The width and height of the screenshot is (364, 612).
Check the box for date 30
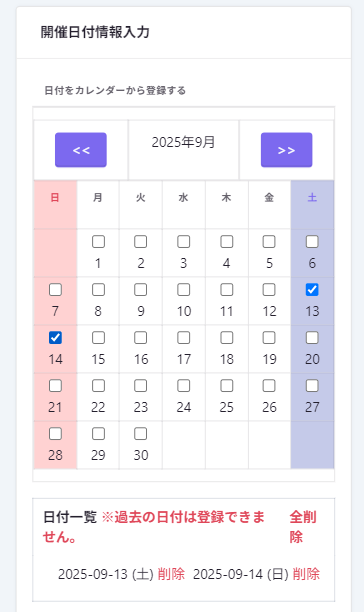140,434
